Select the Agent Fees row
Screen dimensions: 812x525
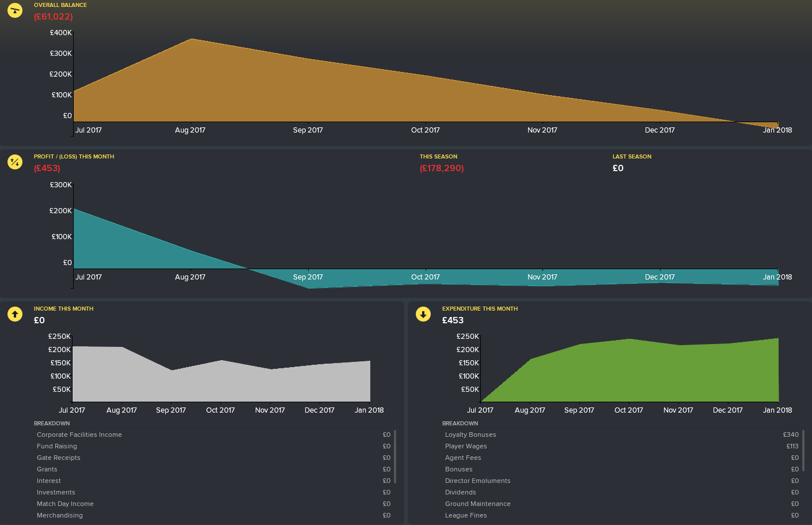click(622, 458)
